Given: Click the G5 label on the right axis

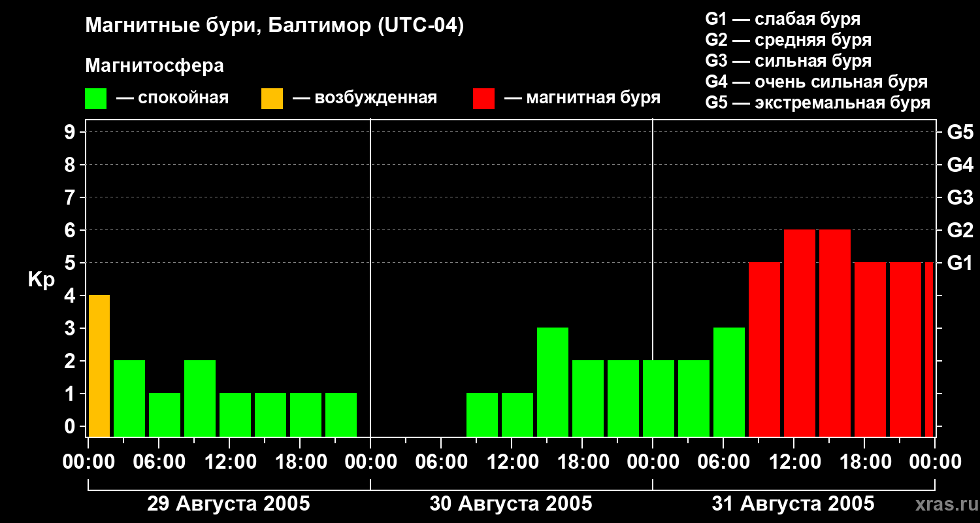Looking at the screenshot, I should (x=960, y=132).
